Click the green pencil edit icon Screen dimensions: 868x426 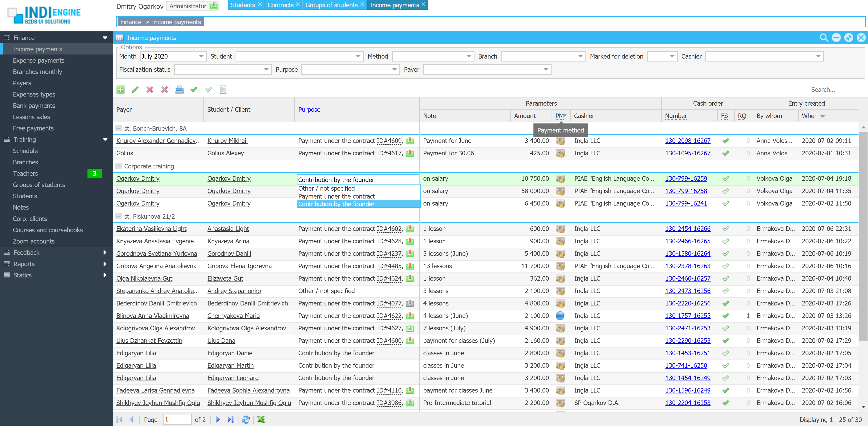click(135, 90)
